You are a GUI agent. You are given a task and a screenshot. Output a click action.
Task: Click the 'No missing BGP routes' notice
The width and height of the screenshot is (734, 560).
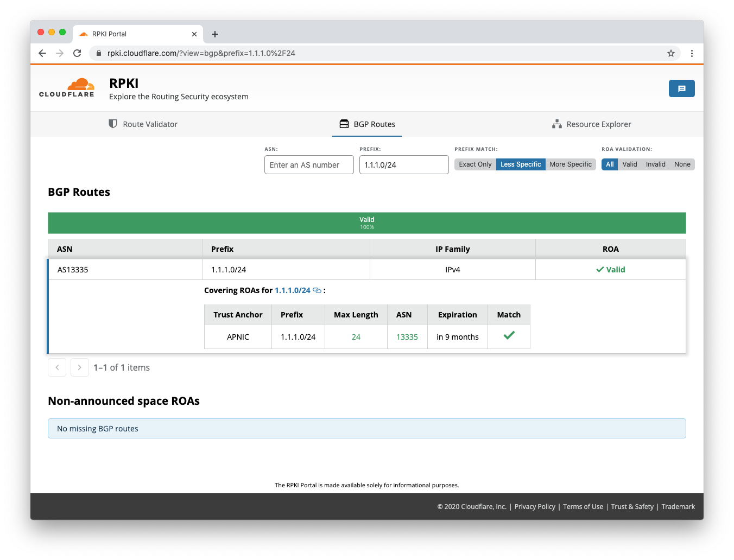point(367,429)
